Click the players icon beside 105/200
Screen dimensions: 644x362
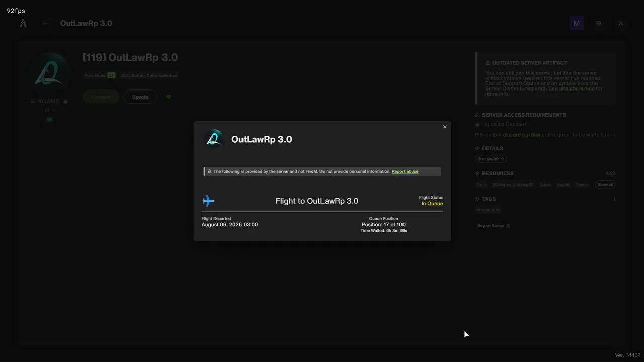tap(33, 101)
